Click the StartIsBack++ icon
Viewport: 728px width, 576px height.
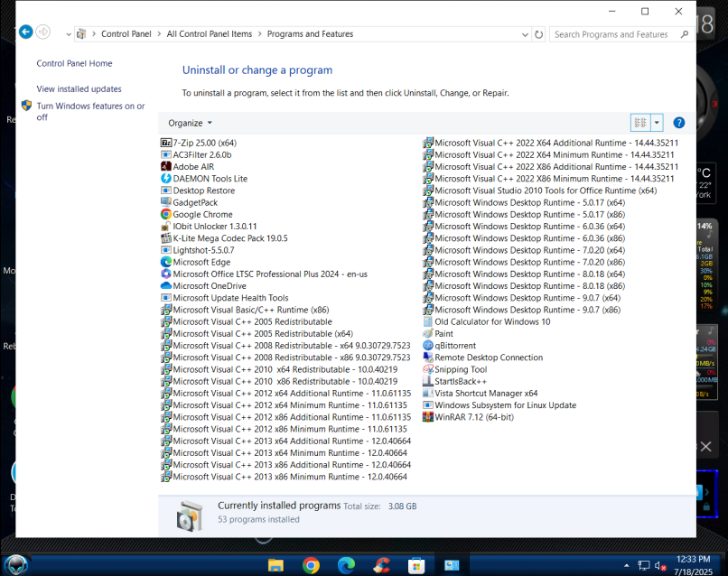[427, 381]
